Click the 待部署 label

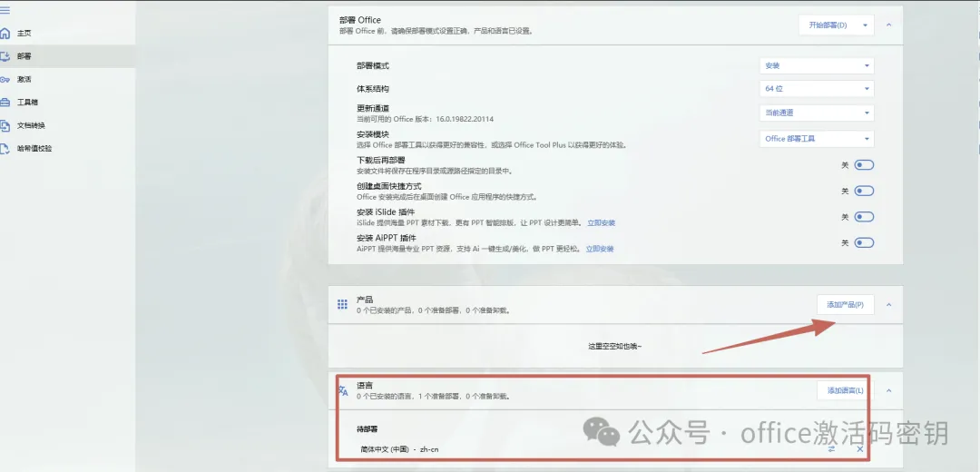tap(367, 429)
